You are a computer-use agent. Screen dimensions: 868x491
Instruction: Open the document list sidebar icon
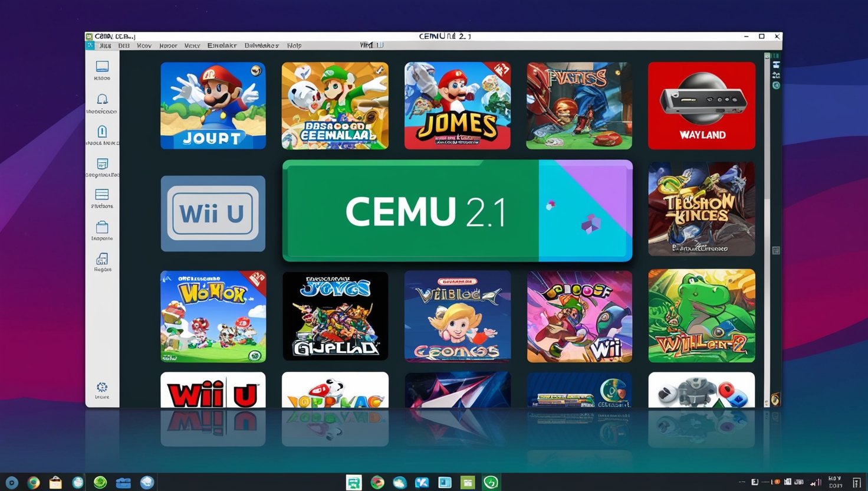tap(102, 163)
